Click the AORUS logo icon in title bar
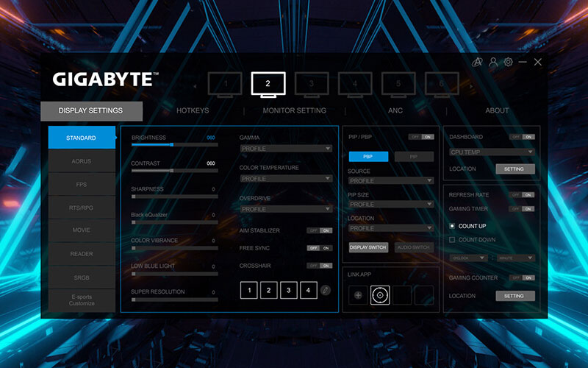 [x=478, y=63]
